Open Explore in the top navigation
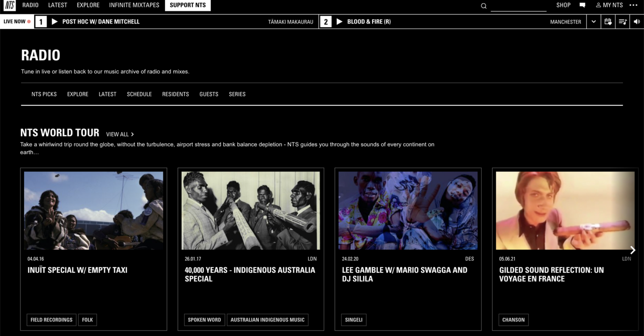 pos(88,5)
